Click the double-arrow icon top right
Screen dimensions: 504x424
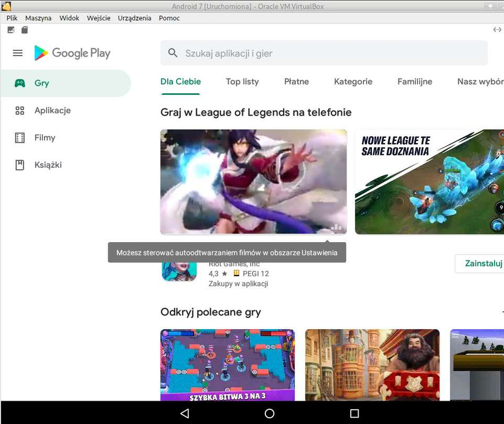pyautogui.click(x=497, y=30)
